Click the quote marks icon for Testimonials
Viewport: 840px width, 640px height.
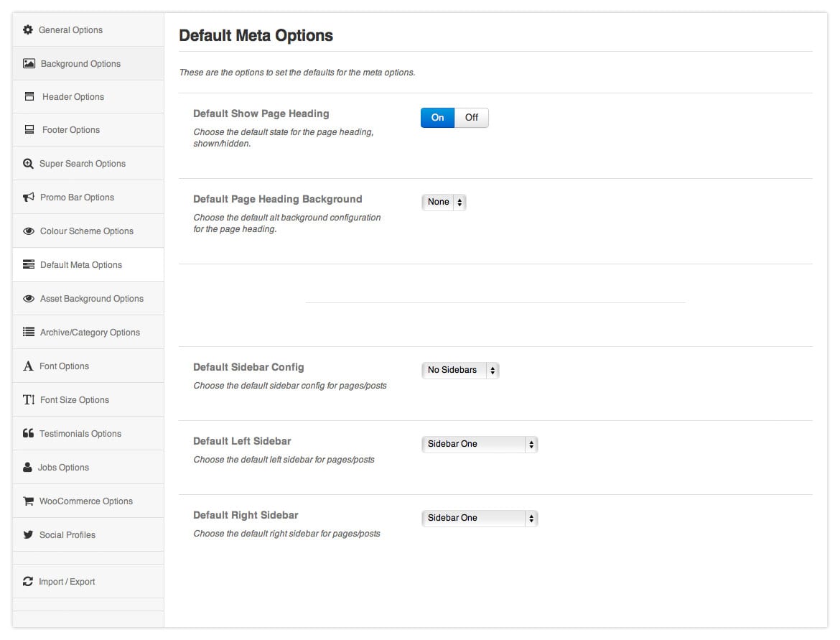point(29,433)
